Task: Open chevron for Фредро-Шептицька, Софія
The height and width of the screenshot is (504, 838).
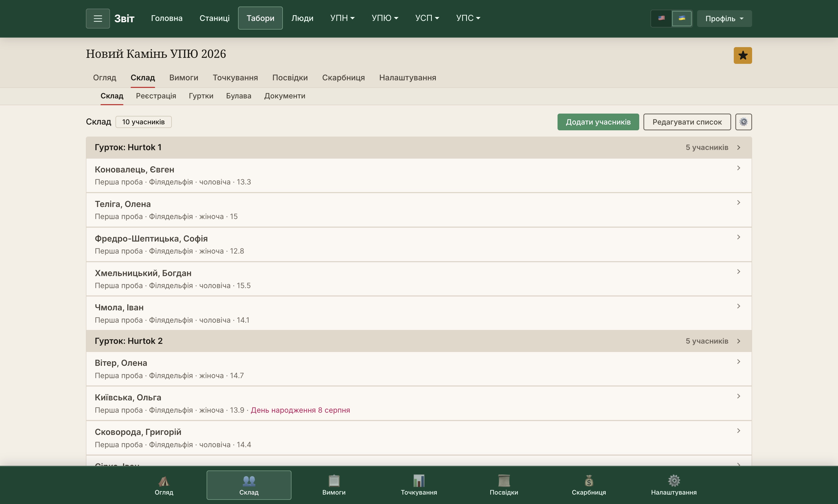Action: (x=738, y=237)
